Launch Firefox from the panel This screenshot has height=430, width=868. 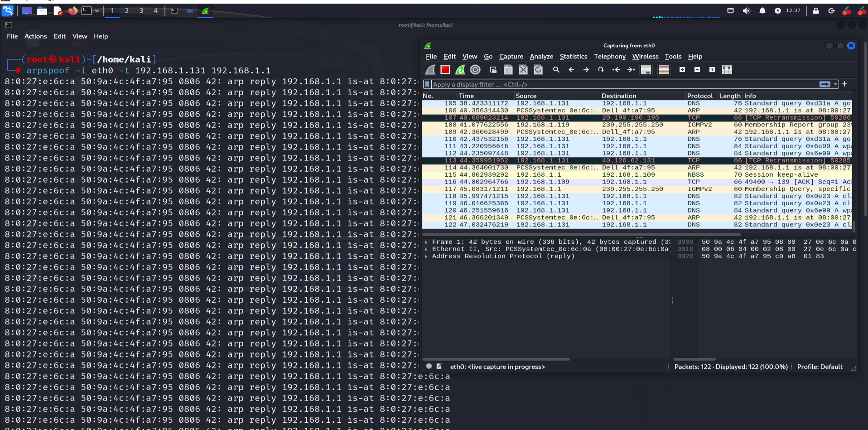73,11
